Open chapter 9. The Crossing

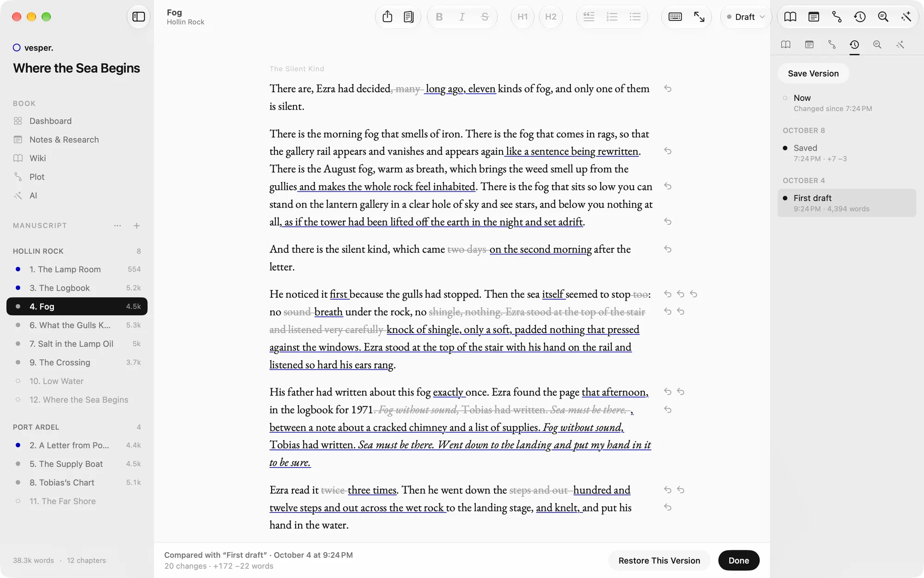click(77, 362)
